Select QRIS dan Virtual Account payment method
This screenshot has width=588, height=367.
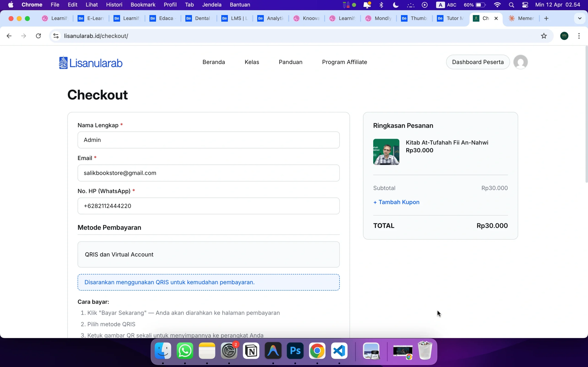tap(208, 254)
